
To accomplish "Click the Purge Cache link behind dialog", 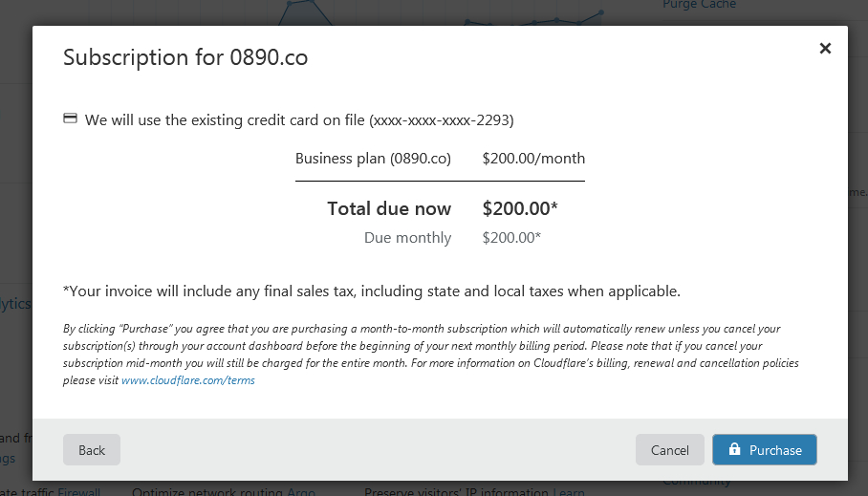I will [699, 5].
